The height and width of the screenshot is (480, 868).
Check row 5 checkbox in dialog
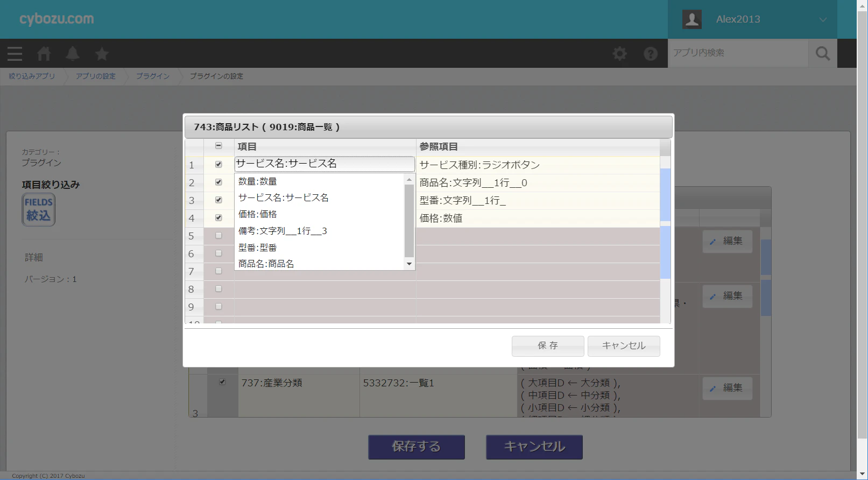click(x=218, y=236)
